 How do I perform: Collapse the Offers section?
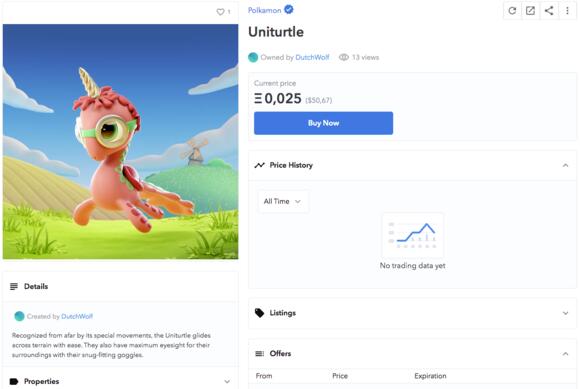click(x=565, y=354)
